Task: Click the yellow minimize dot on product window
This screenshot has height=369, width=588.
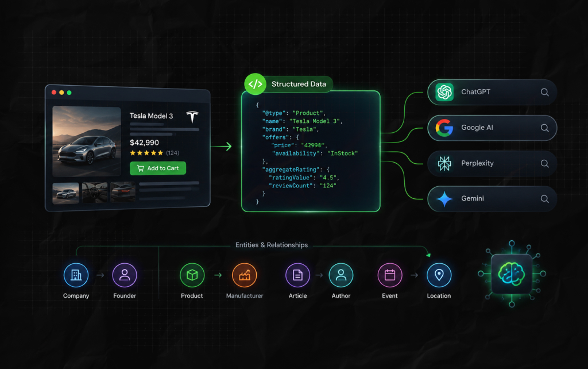Action: pyautogui.click(x=61, y=93)
